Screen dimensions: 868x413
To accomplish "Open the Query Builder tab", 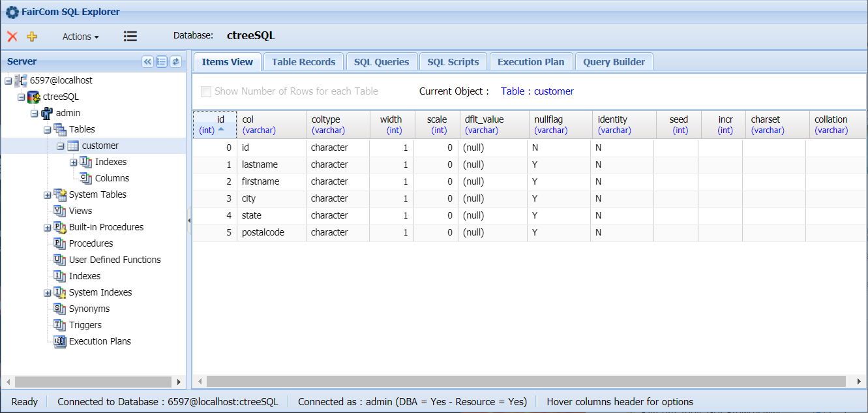I will 614,62.
